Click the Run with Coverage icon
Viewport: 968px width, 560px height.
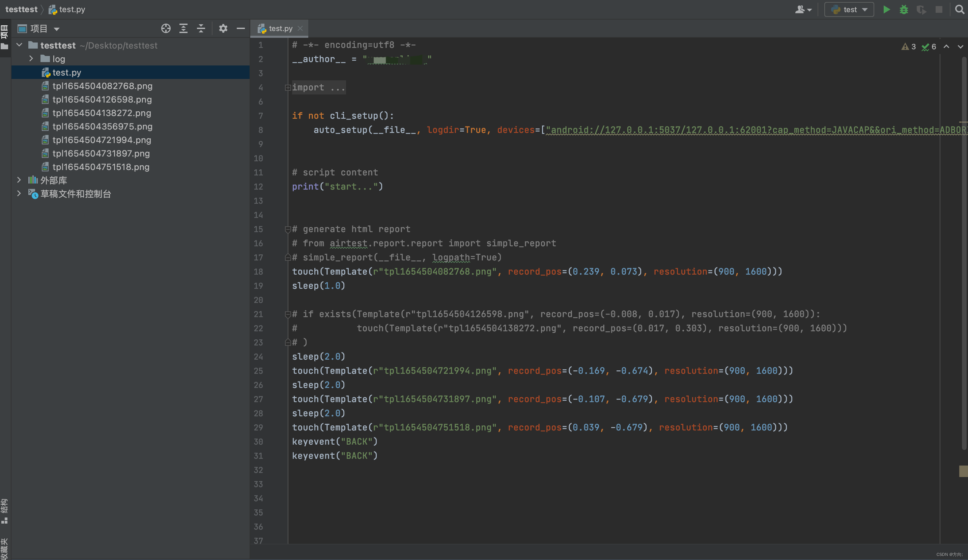click(921, 9)
